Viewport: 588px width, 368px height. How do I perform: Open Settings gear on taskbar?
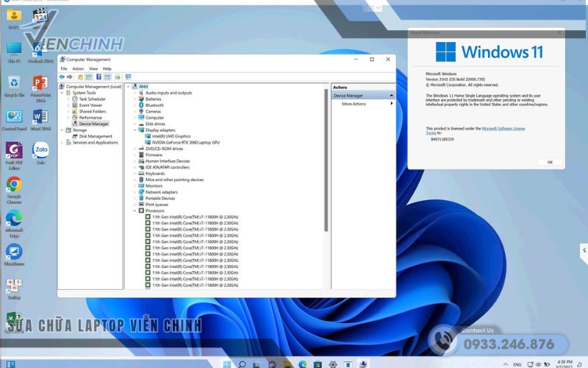coord(333,364)
